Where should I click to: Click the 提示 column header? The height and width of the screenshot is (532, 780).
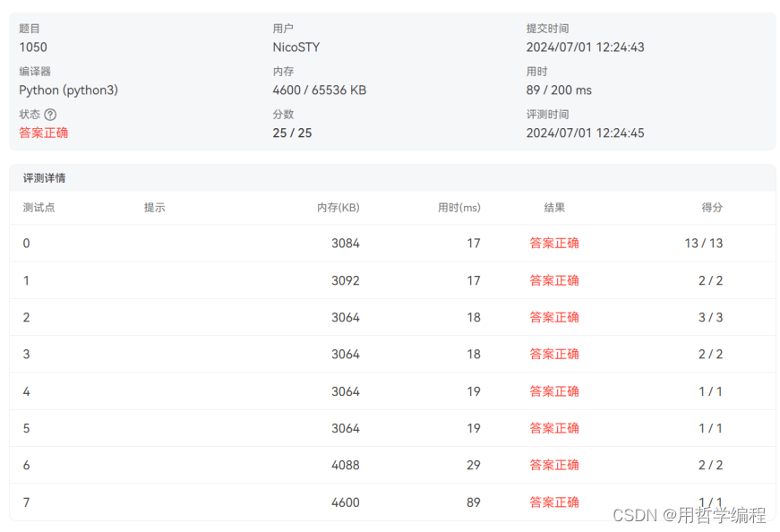[x=154, y=208]
